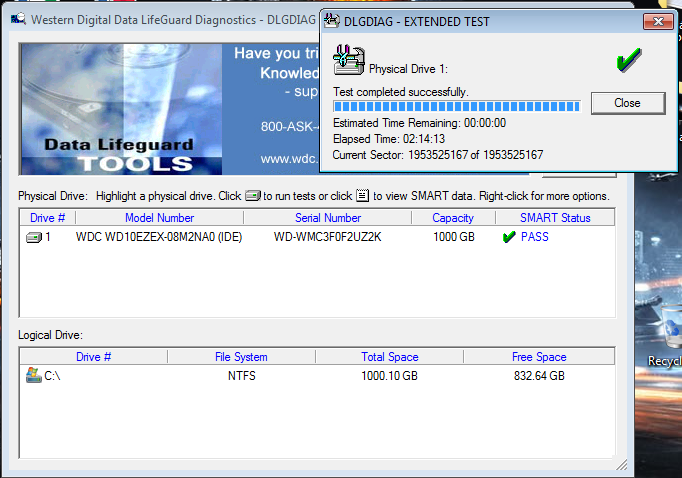This screenshot has height=478, width=682.
Task: Select the drive icon in row 1
Action: click(x=34, y=237)
